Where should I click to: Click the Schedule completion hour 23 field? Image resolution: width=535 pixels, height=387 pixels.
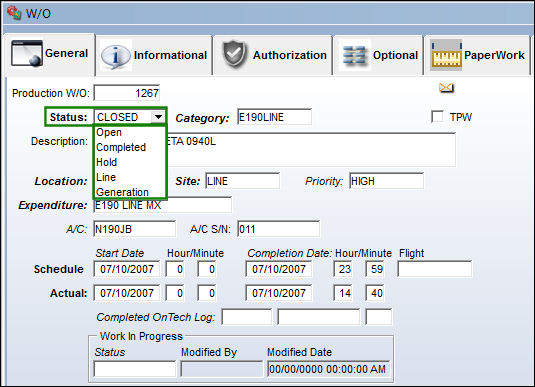(x=343, y=269)
